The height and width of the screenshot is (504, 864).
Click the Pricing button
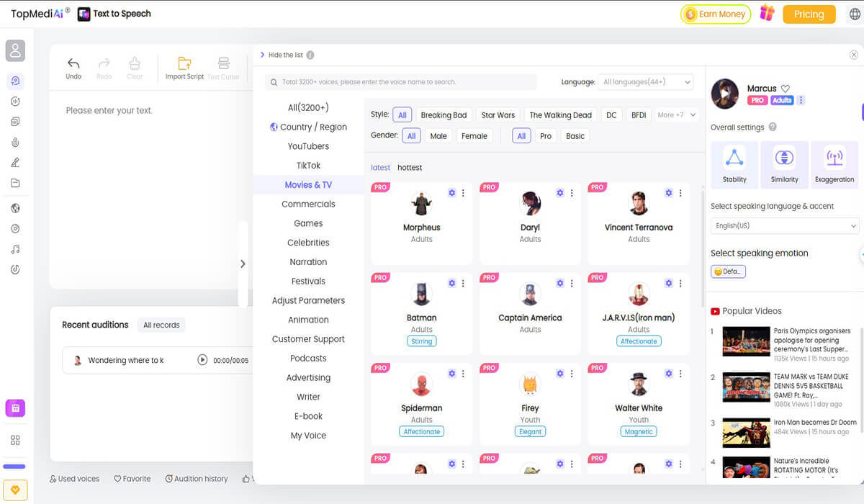coord(809,14)
